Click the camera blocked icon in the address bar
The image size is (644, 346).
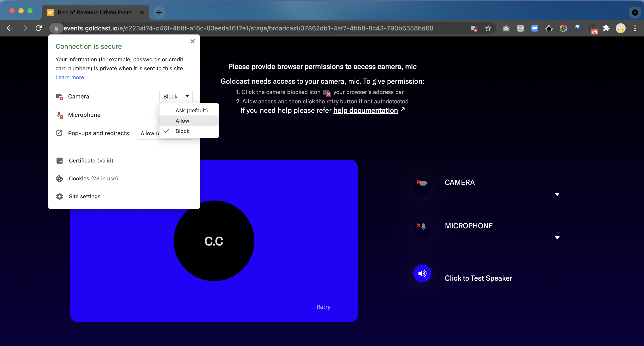[x=474, y=28]
